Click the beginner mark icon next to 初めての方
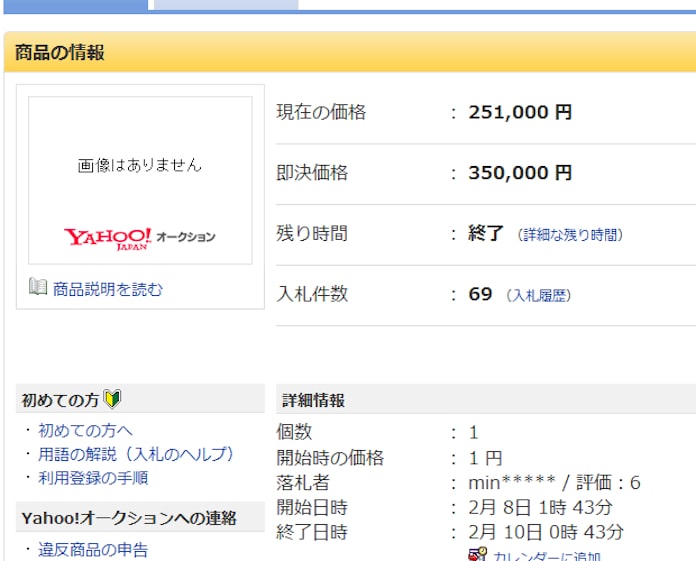Viewport: 696px width, 561px height. 112,400
